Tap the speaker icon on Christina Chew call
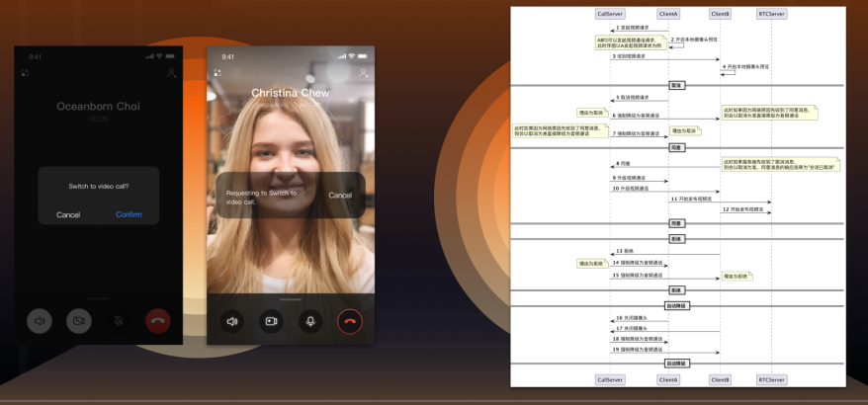 232,321
